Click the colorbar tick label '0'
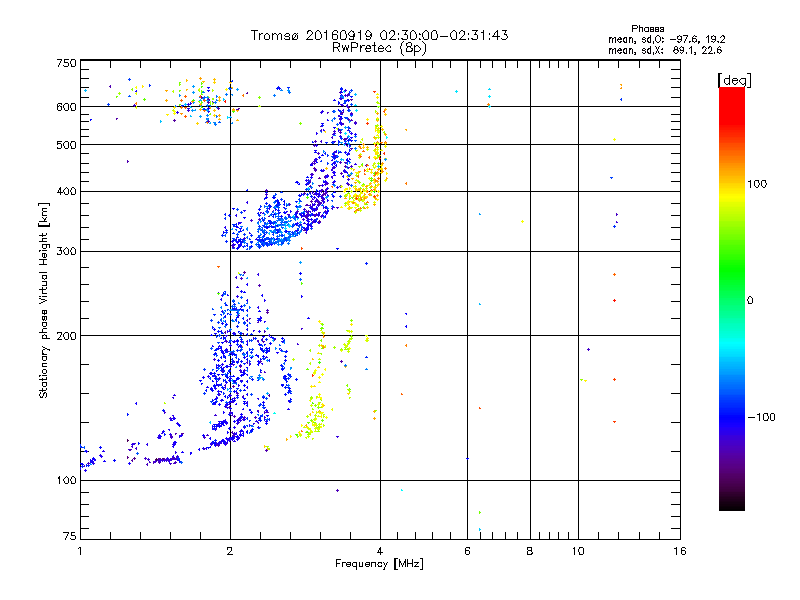The image size is (800, 600). [750, 301]
